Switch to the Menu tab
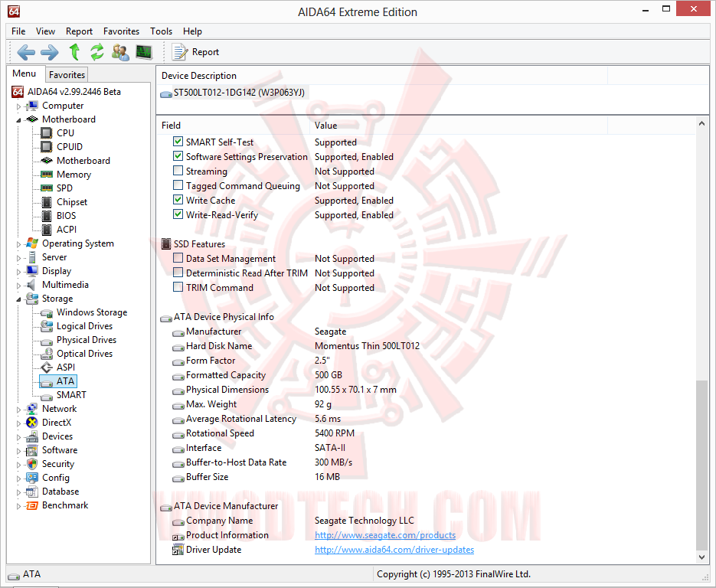 coord(25,73)
